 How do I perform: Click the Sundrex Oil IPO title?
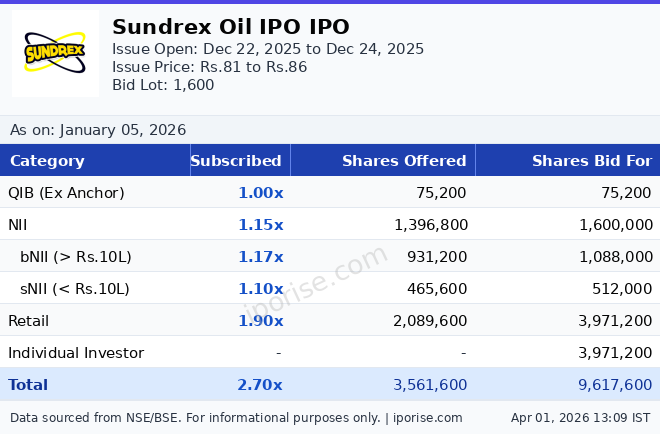point(230,27)
